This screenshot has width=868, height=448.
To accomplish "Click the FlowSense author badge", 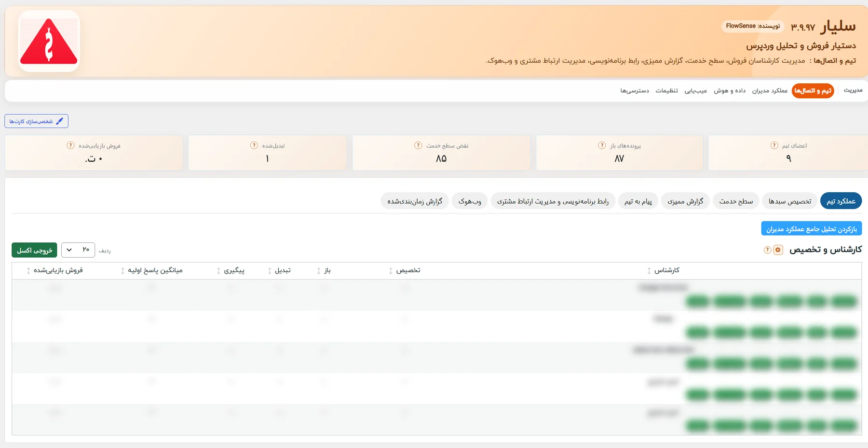I will point(753,26).
